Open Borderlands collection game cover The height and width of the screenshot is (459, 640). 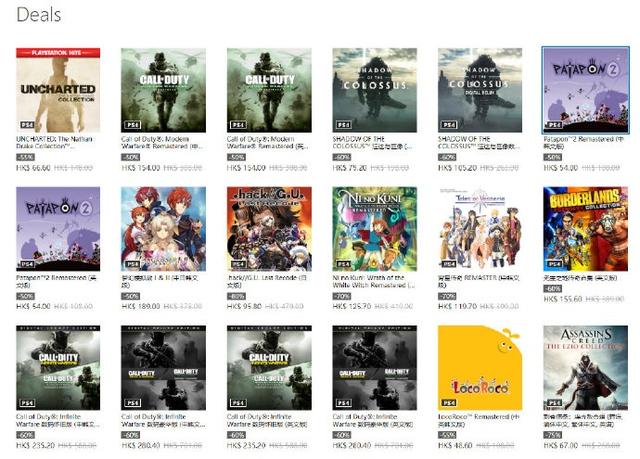585,229
